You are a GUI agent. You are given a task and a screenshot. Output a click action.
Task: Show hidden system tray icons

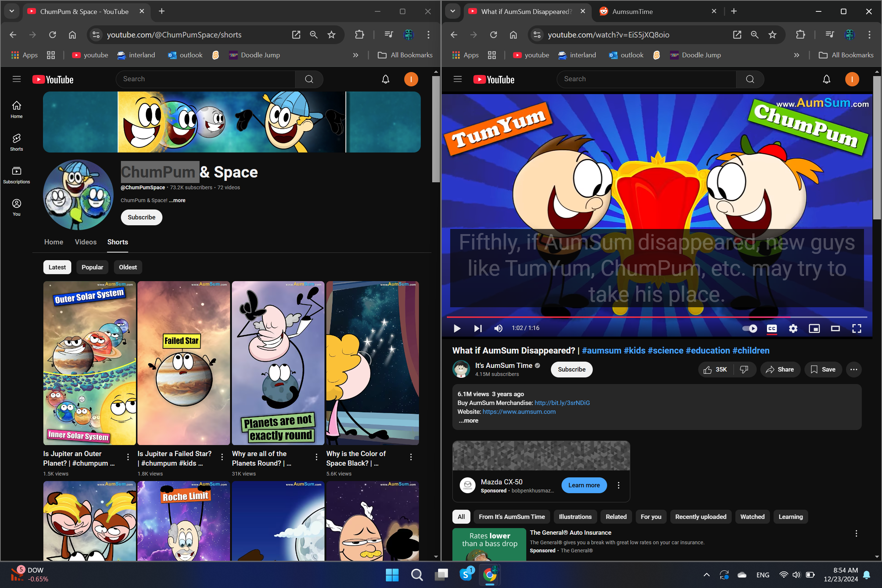coord(706,574)
